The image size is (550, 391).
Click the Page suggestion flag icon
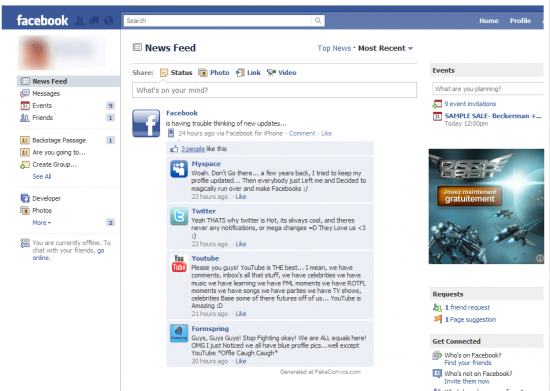(x=437, y=319)
